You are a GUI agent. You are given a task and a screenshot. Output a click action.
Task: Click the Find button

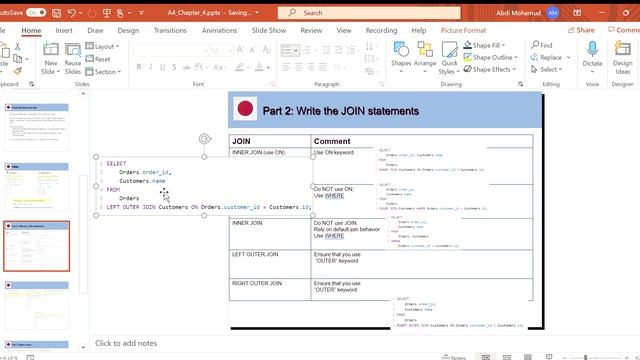(x=542, y=45)
